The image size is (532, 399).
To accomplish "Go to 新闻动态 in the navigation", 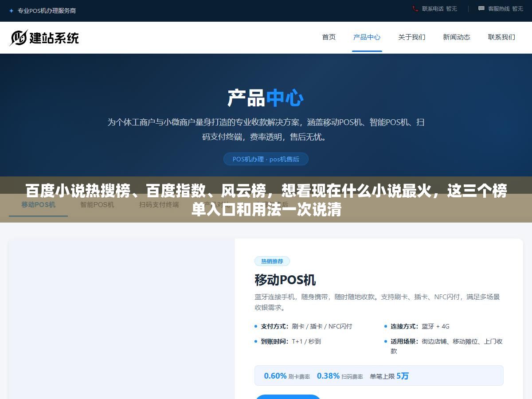I will pyautogui.click(x=457, y=37).
